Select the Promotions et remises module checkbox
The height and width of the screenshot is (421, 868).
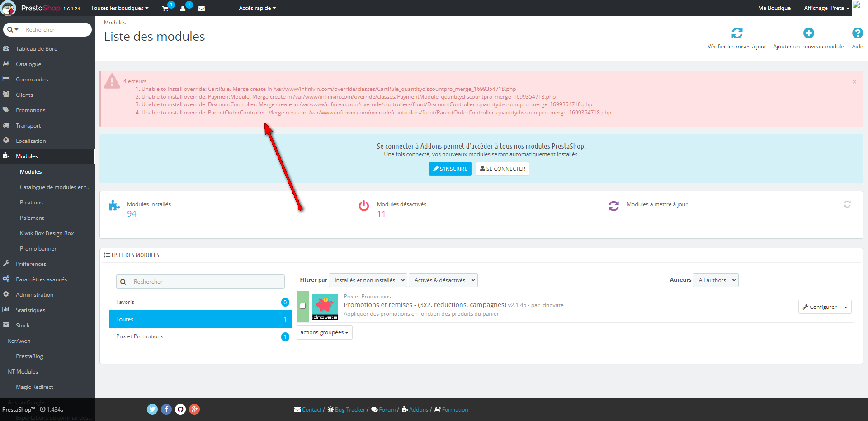point(303,306)
